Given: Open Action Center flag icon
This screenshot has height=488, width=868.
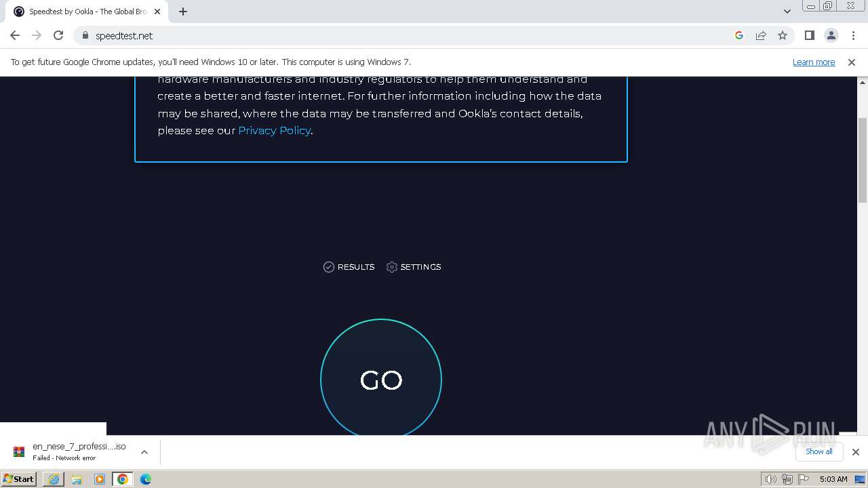Looking at the screenshot, I should tap(803, 479).
